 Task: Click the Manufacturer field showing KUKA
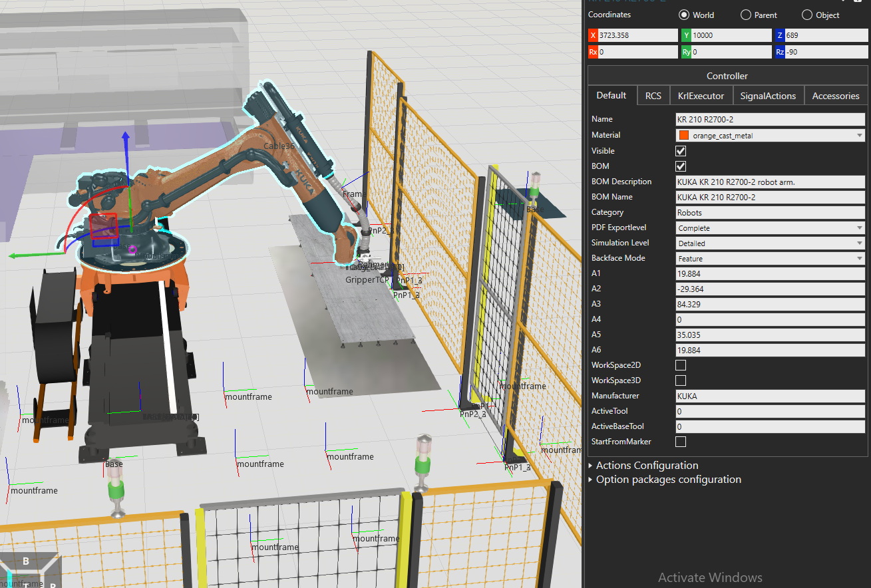click(x=770, y=396)
